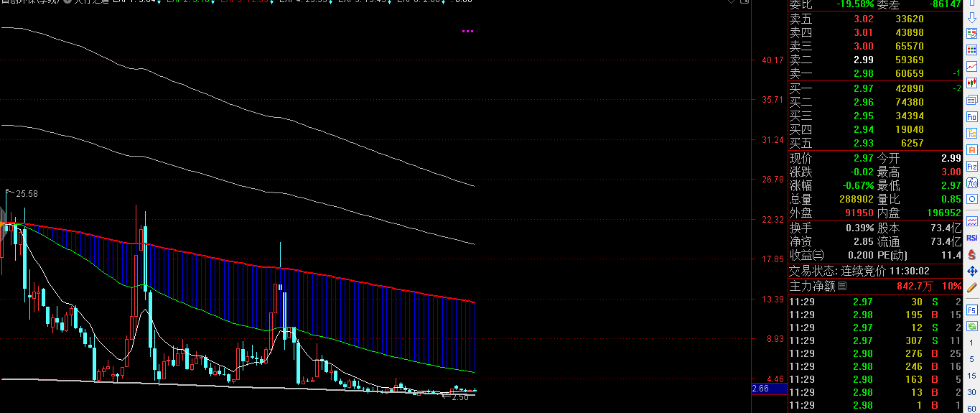The image size is (980, 413).
Task: Click the orange document news icon
Action: pos(972,149)
